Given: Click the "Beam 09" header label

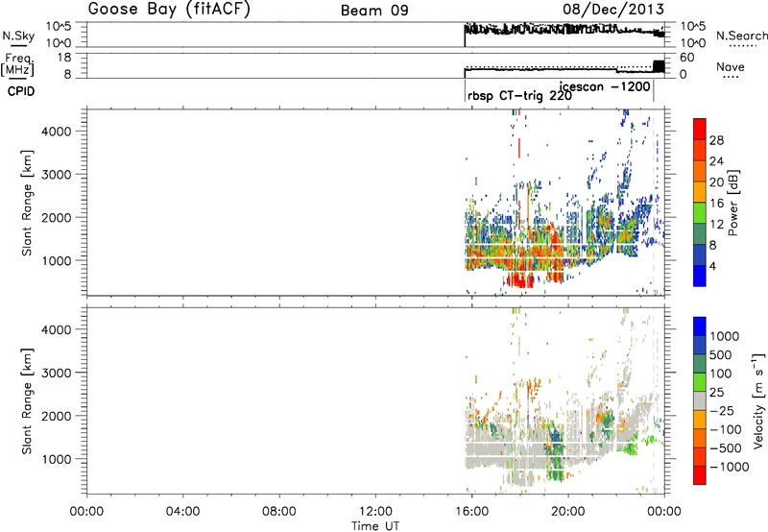Looking at the screenshot, I should pyautogui.click(x=374, y=11).
